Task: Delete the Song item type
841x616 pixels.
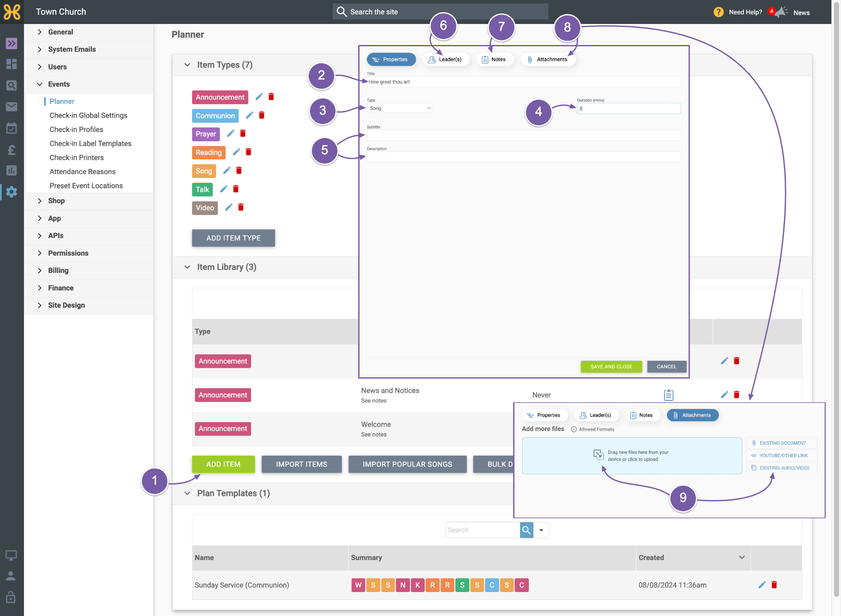Action: [239, 170]
